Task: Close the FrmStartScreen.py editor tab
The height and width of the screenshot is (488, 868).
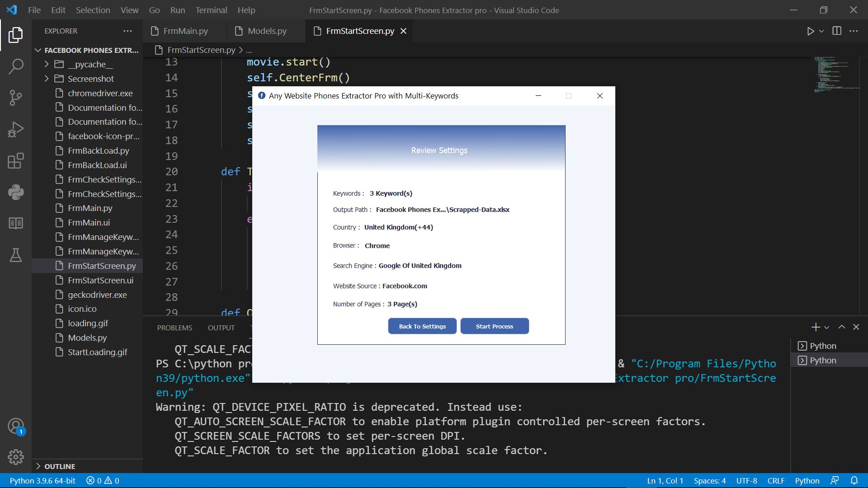Action: [x=404, y=31]
